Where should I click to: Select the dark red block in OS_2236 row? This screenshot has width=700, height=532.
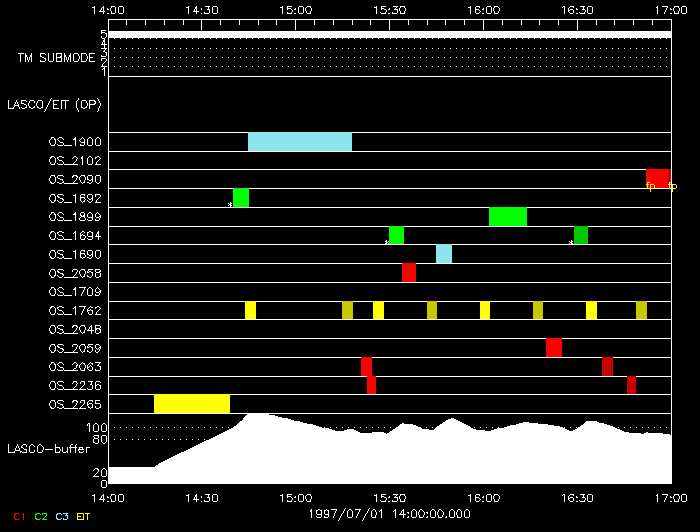click(x=631, y=385)
